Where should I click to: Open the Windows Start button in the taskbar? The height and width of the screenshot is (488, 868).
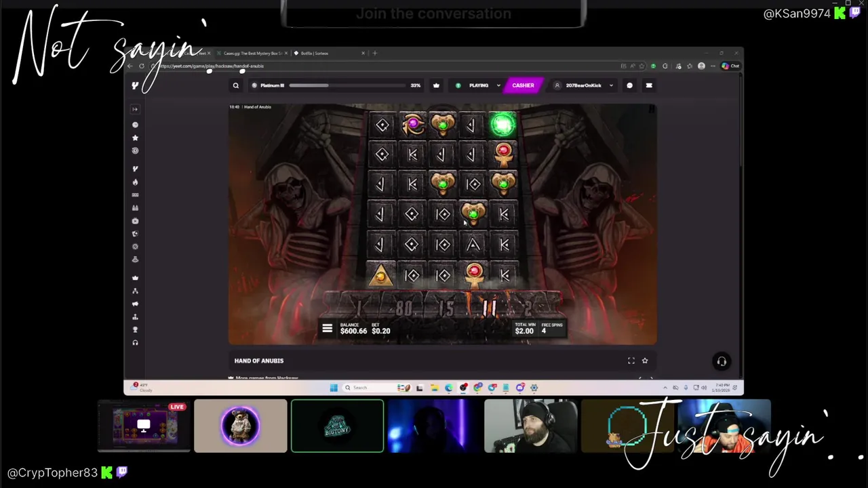coord(334,388)
